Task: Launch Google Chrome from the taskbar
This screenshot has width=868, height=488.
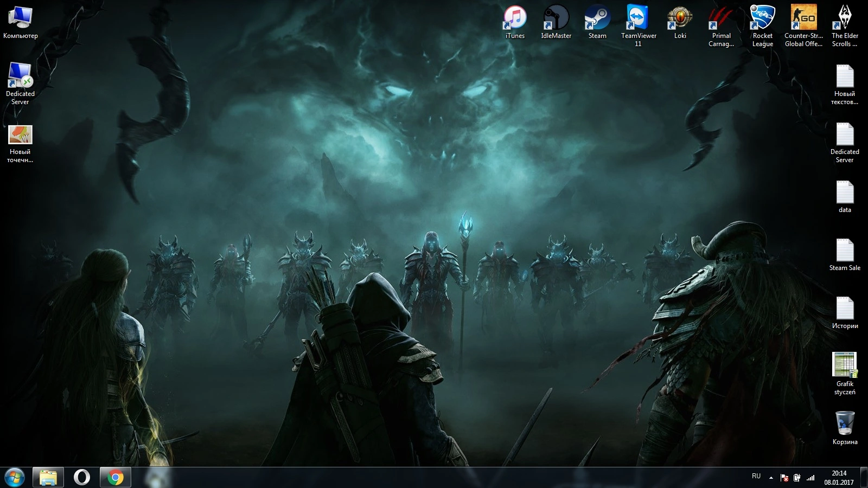Action: click(x=115, y=477)
